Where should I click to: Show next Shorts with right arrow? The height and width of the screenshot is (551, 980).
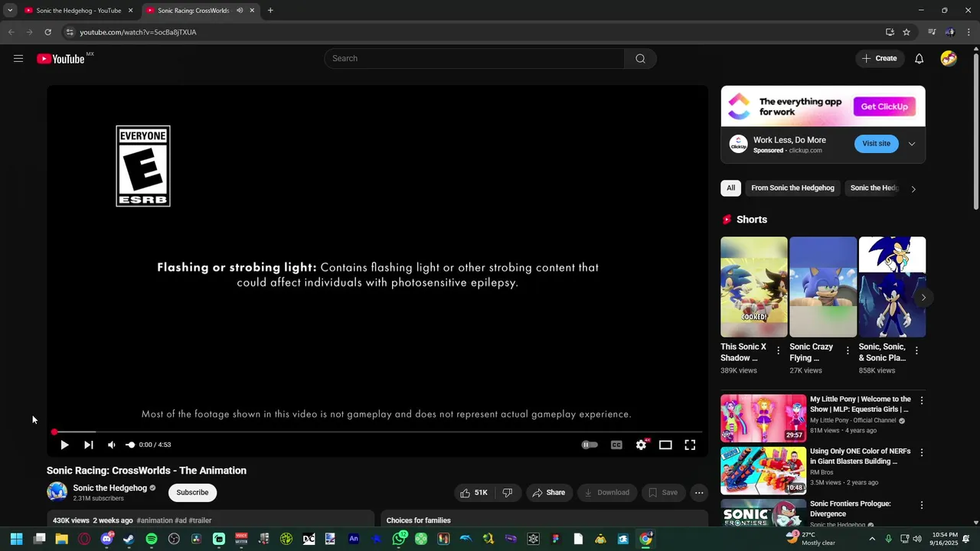(923, 298)
